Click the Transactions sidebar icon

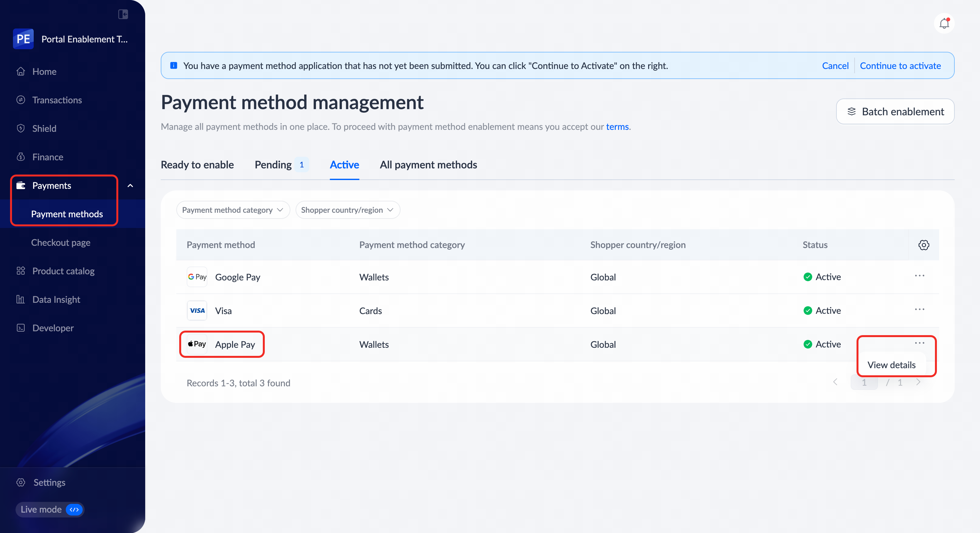tap(21, 100)
